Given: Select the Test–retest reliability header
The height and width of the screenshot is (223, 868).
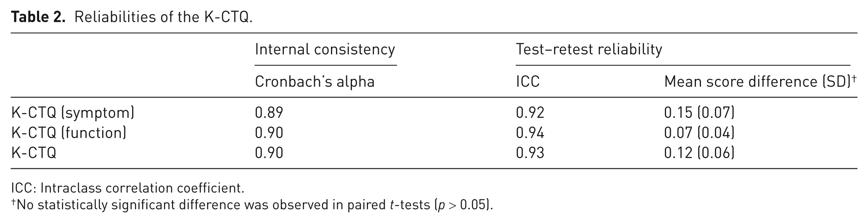Looking at the screenshot, I should pos(589,50).
